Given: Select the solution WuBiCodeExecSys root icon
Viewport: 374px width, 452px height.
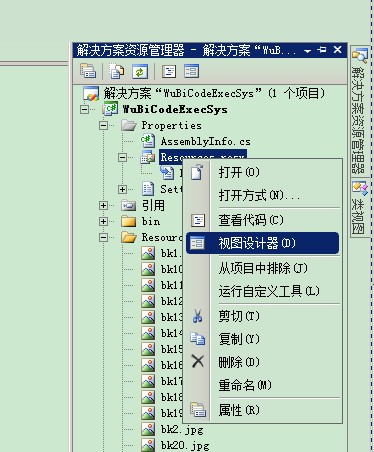Looking at the screenshot, I should 91,93.
